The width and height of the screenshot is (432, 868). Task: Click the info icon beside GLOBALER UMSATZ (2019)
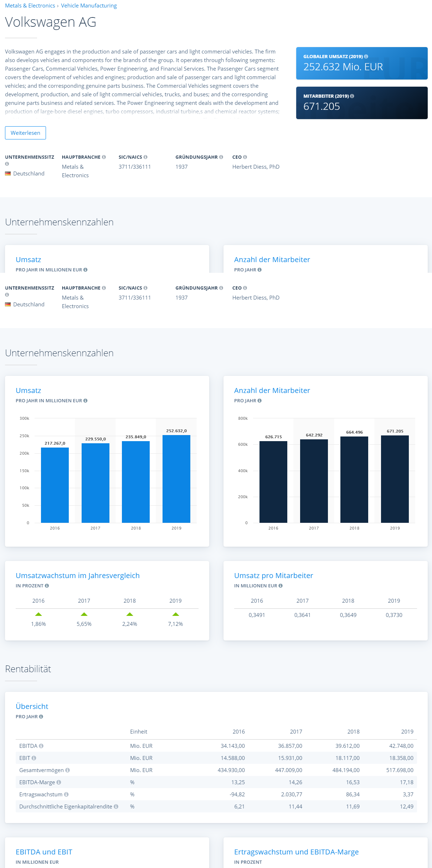click(x=366, y=56)
